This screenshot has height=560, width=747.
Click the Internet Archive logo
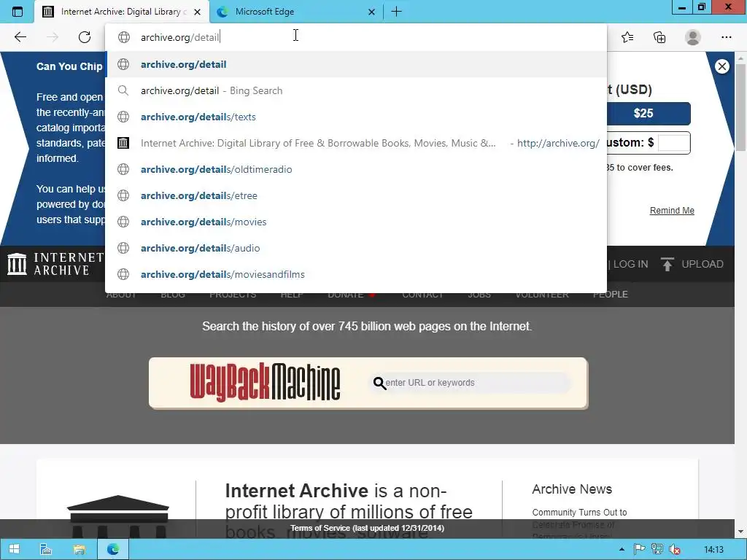pyautogui.click(x=55, y=264)
